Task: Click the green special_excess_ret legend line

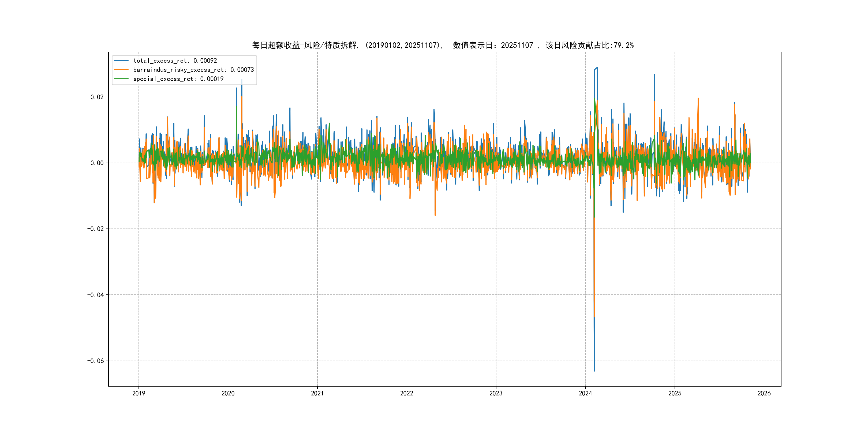Action: pos(121,79)
